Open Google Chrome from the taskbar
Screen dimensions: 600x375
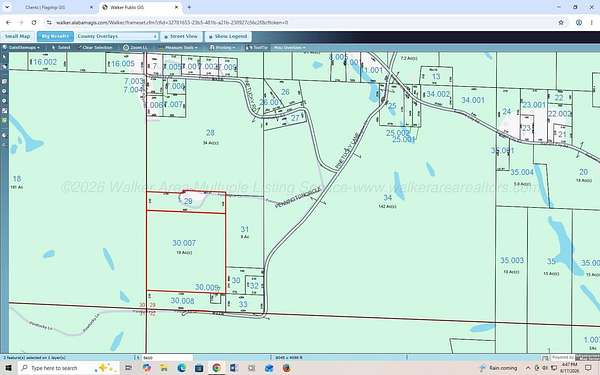[x=217, y=368]
